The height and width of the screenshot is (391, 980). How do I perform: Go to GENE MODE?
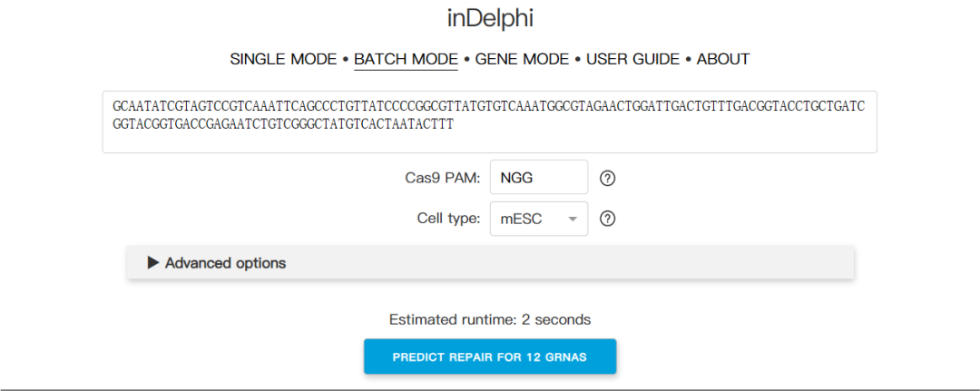(x=522, y=59)
